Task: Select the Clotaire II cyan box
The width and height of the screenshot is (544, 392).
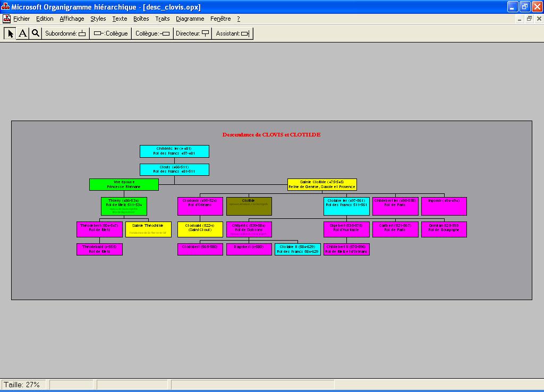Action: click(x=297, y=249)
